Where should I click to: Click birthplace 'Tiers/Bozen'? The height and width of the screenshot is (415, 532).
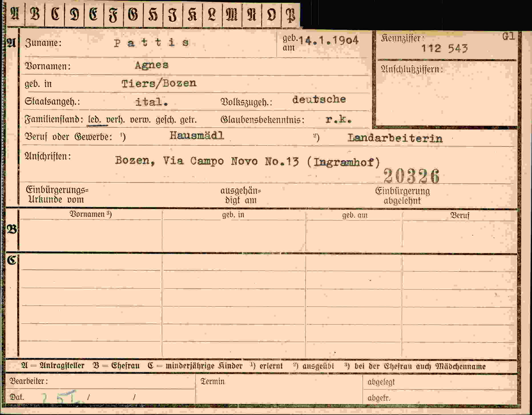[159, 84]
